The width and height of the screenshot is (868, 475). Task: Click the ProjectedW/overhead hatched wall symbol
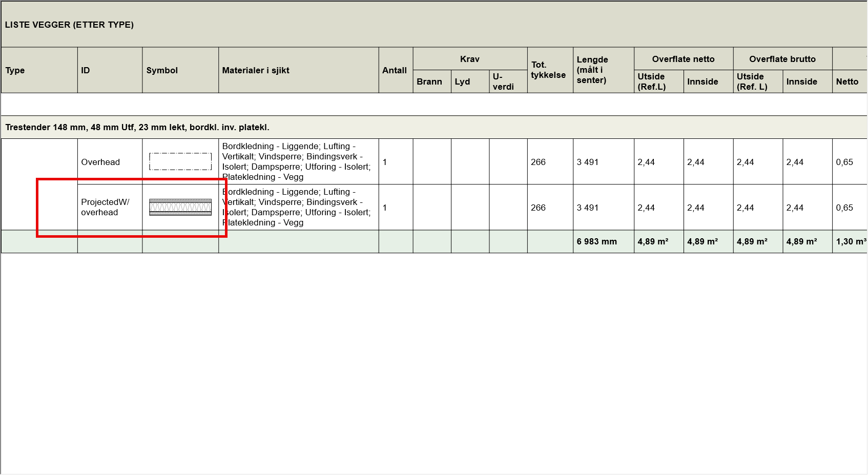(x=180, y=208)
